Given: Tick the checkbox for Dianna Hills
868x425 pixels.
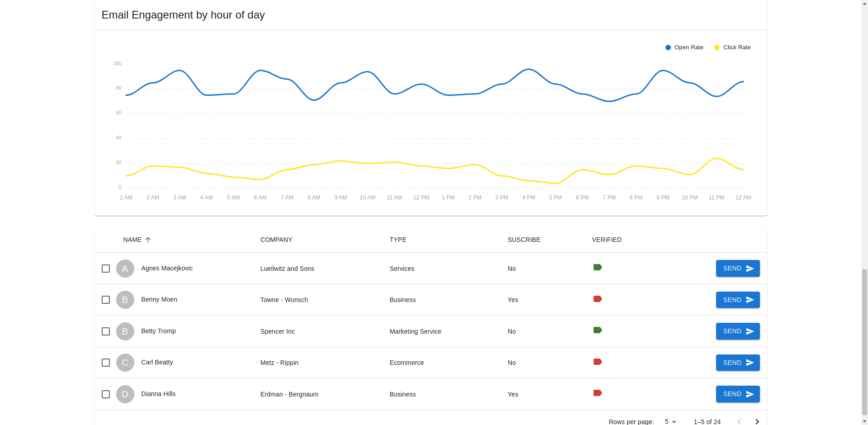Looking at the screenshot, I should click(x=105, y=394).
